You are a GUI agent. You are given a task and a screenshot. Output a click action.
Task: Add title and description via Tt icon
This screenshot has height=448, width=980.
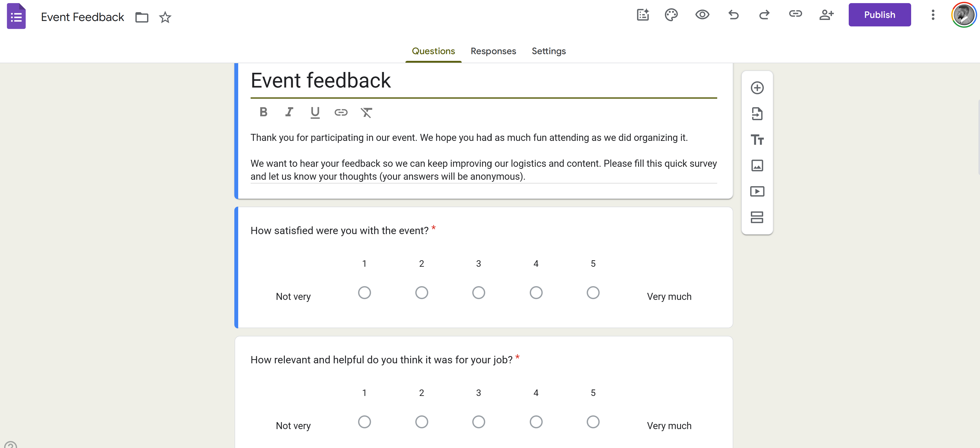(x=757, y=140)
